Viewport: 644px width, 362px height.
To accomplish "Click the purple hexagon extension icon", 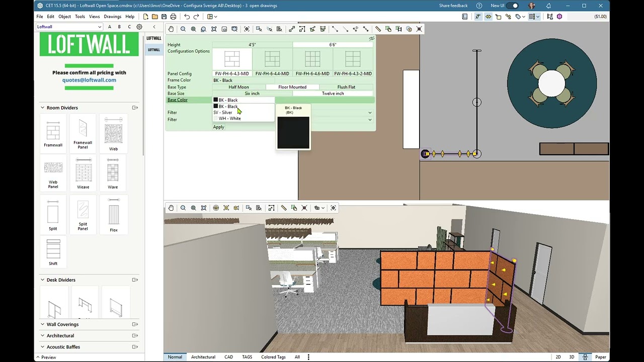I will 559,17.
